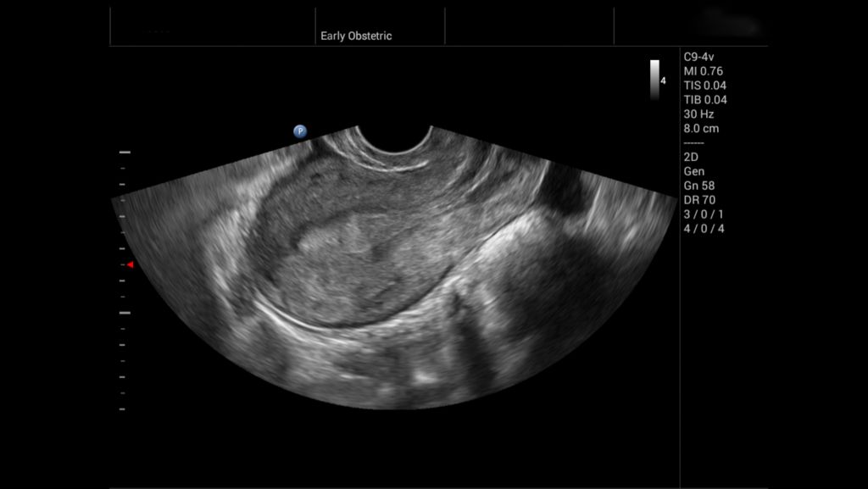Click the dashed separator in the settings panel
The image size is (868, 489).
tap(692, 142)
